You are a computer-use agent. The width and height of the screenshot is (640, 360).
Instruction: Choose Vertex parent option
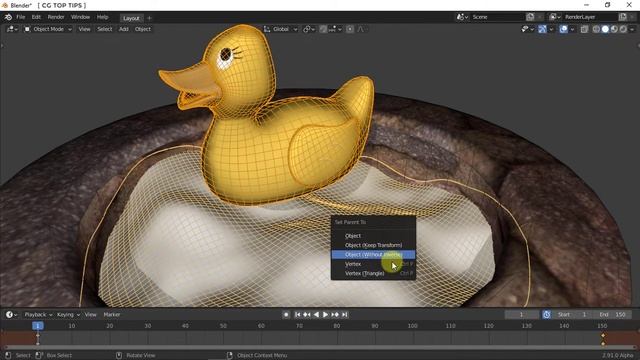[x=373, y=264]
